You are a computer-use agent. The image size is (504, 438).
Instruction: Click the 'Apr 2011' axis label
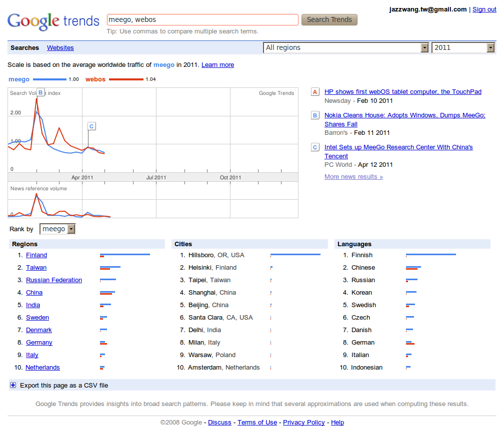82,177
